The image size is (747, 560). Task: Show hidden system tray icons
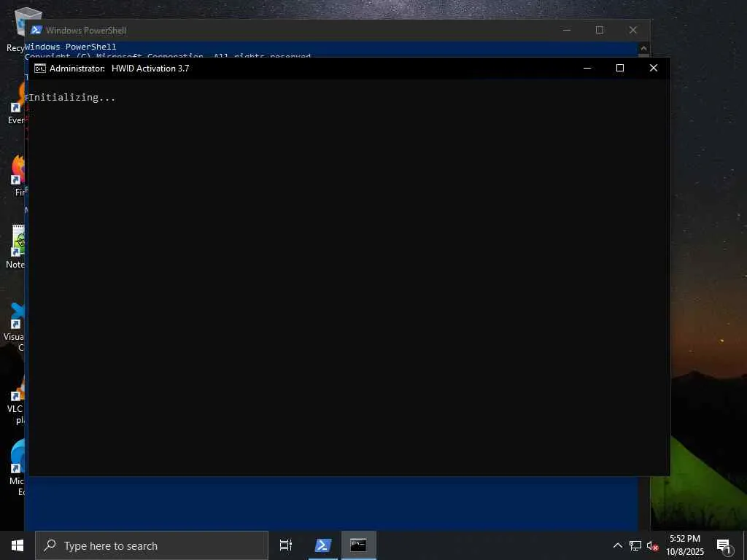click(x=617, y=545)
